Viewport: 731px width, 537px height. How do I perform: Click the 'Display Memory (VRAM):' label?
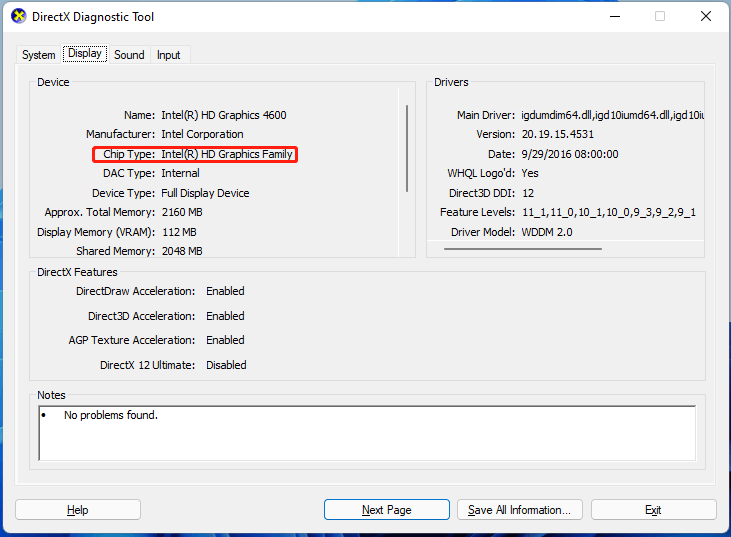click(96, 232)
